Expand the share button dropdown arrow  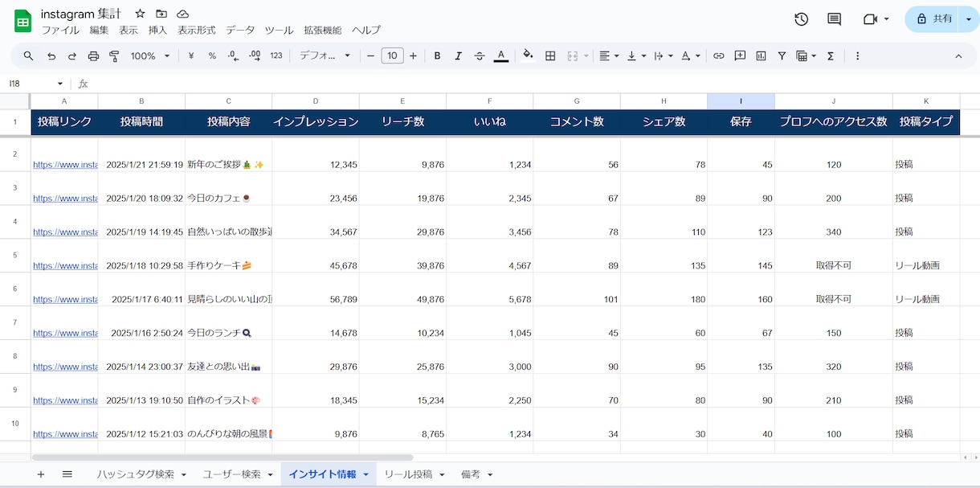pos(969,19)
